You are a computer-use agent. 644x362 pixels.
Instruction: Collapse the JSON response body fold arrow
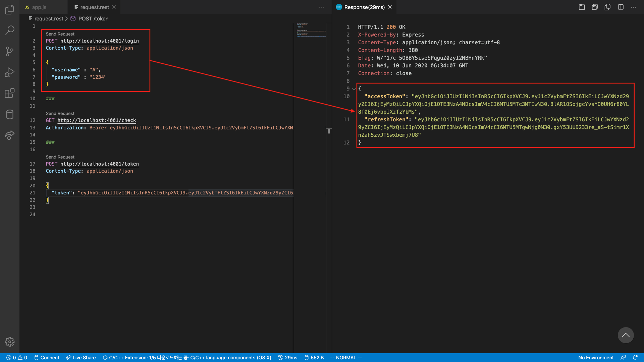(x=354, y=89)
